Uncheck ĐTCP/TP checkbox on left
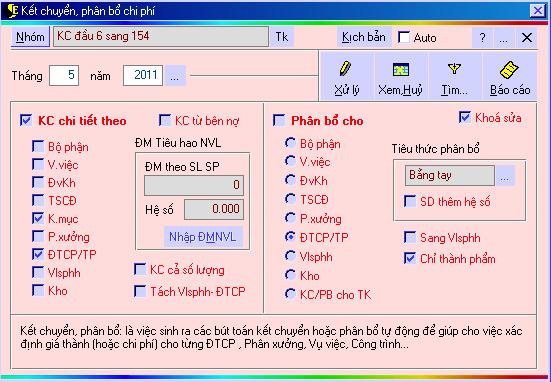Viewport: 551px width, 382px height. pos(38,254)
